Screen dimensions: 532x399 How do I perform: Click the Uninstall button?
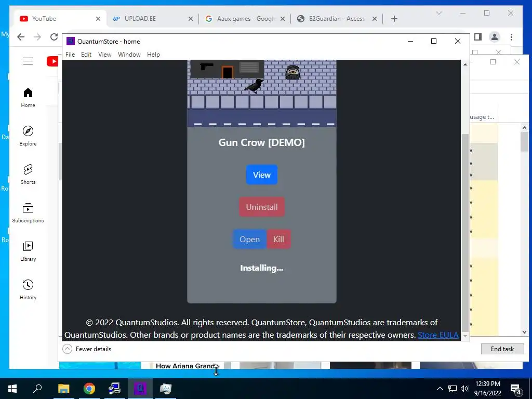pos(262,207)
